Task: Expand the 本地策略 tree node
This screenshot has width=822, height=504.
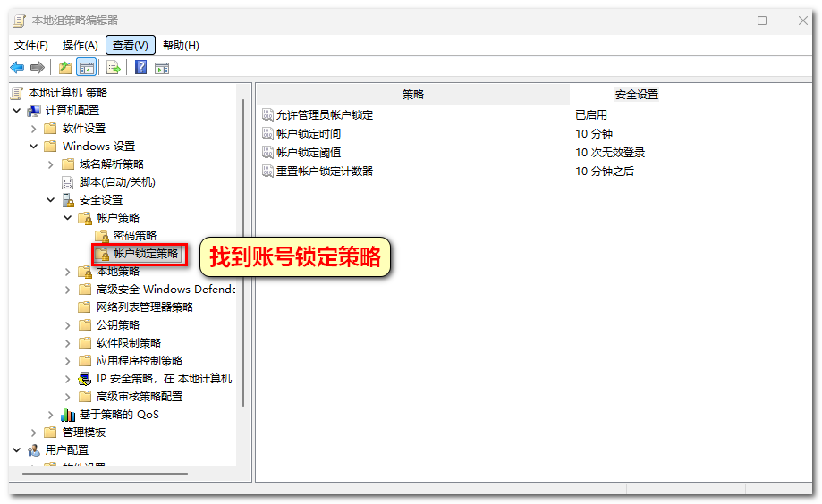Action: 68,272
